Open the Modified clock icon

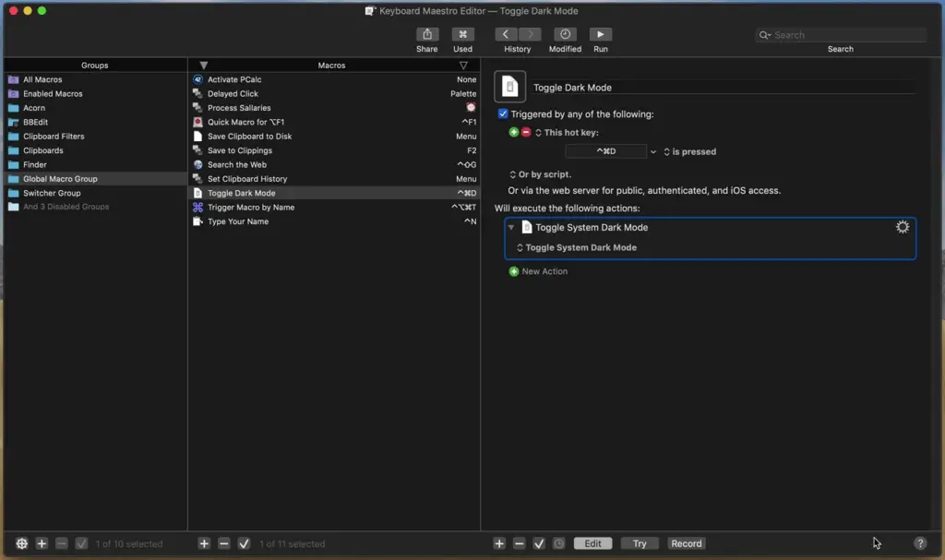[565, 34]
